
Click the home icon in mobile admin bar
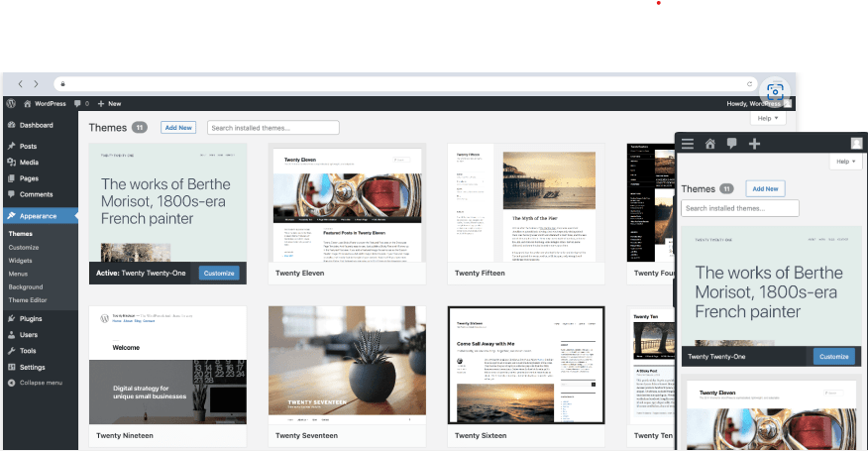(710, 144)
